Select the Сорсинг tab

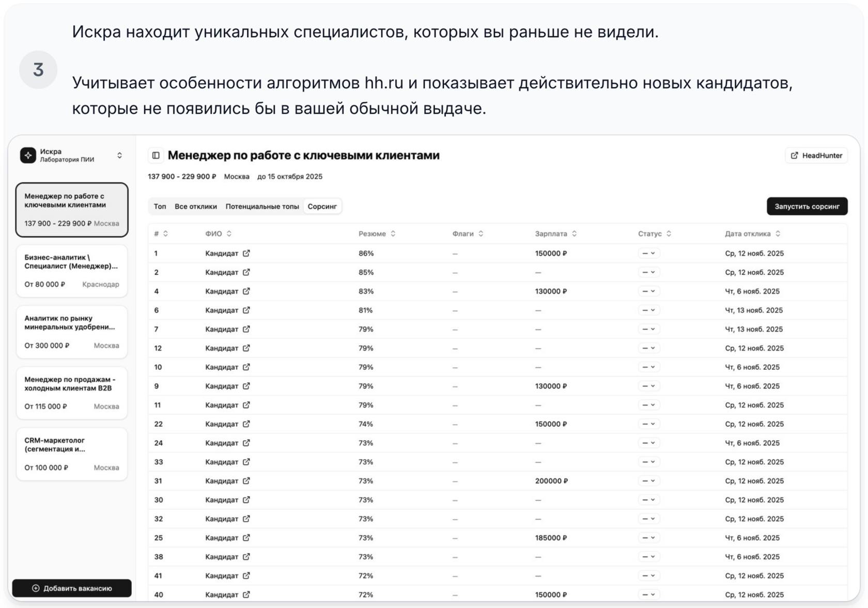[322, 207]
